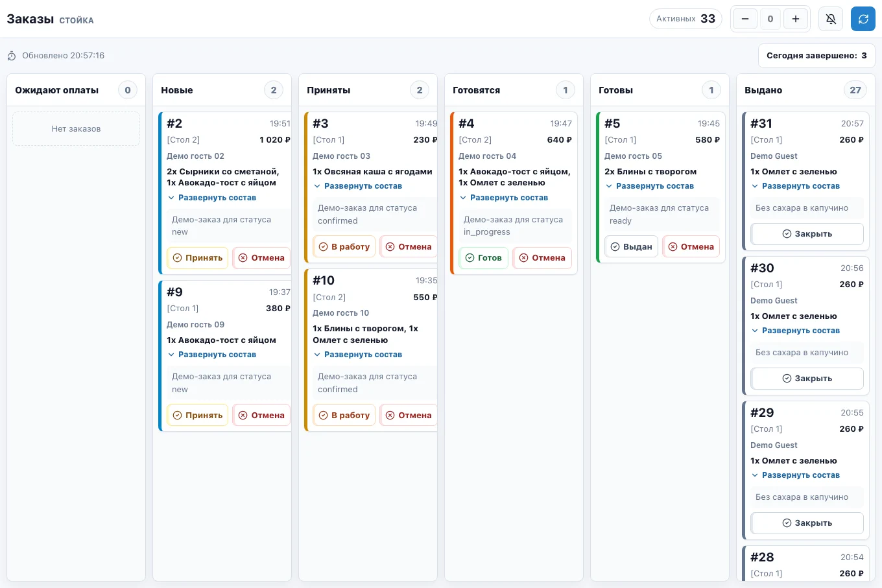Mark order #5 as handed out
The height and width of the screenshot is (588, 882).
point(631,247)
